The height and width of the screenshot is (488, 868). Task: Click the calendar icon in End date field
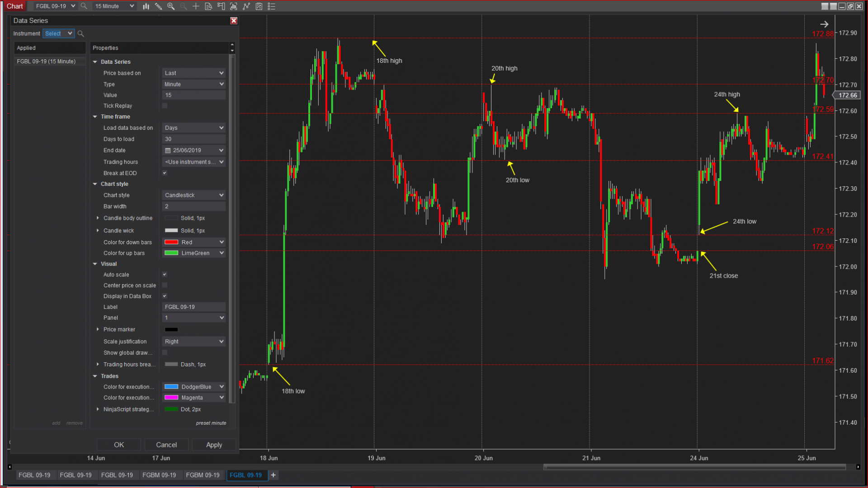[168, 151]
